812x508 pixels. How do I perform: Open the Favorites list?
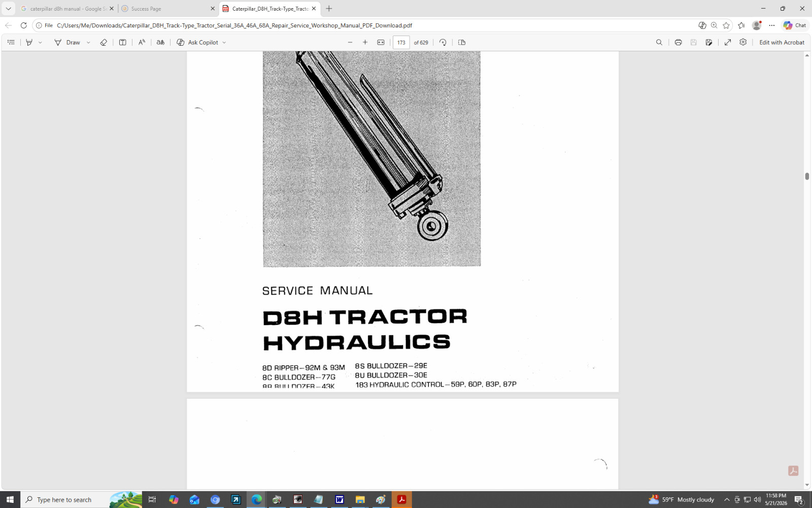pyautogui.click(x=741, y=25)
